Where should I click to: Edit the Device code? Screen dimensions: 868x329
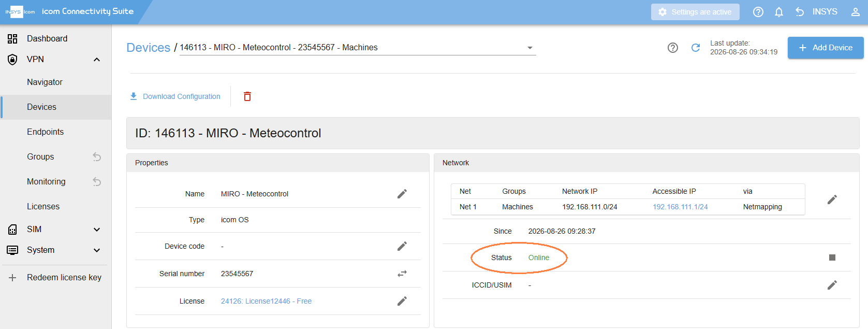click(x=402, y=246)
